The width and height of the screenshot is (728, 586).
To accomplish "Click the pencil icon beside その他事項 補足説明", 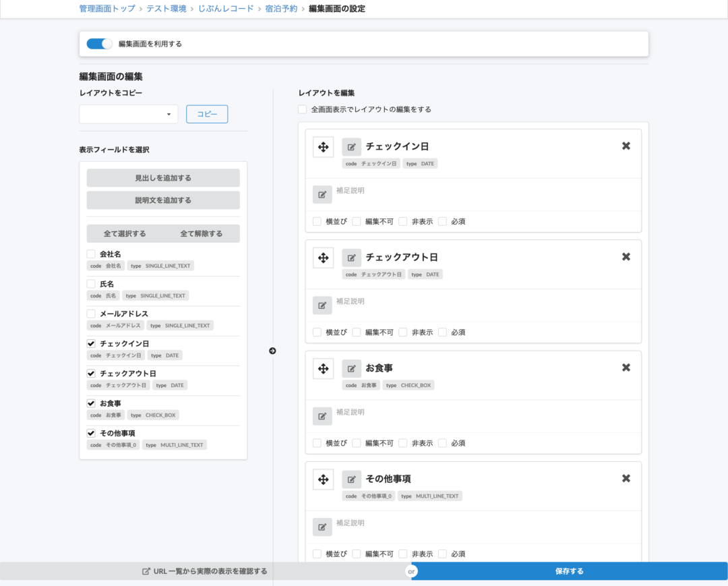I will click(322, 527).
